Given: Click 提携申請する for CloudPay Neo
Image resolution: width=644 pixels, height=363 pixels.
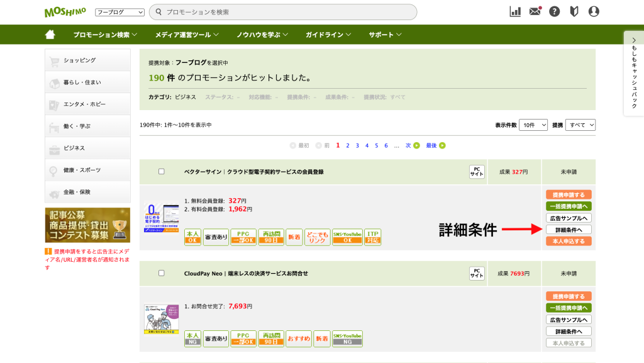Looking at the screenshot, I should coord(569,296).
